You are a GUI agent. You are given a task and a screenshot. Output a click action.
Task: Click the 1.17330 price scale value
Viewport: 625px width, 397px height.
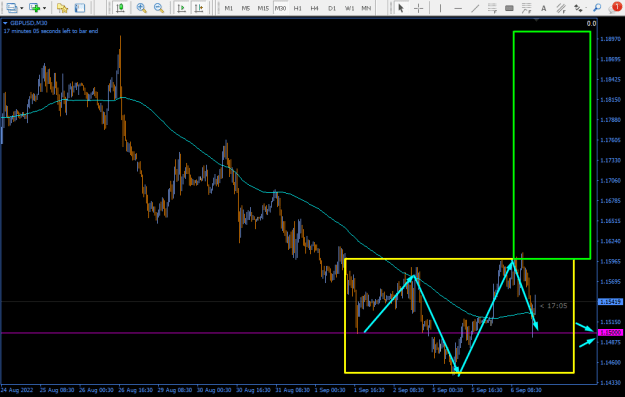point(611,160)
